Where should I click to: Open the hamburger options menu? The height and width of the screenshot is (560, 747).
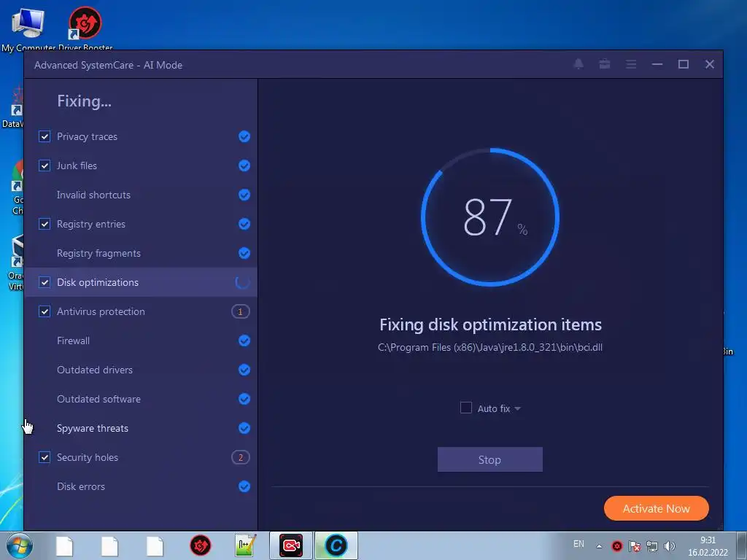(631, 64)
